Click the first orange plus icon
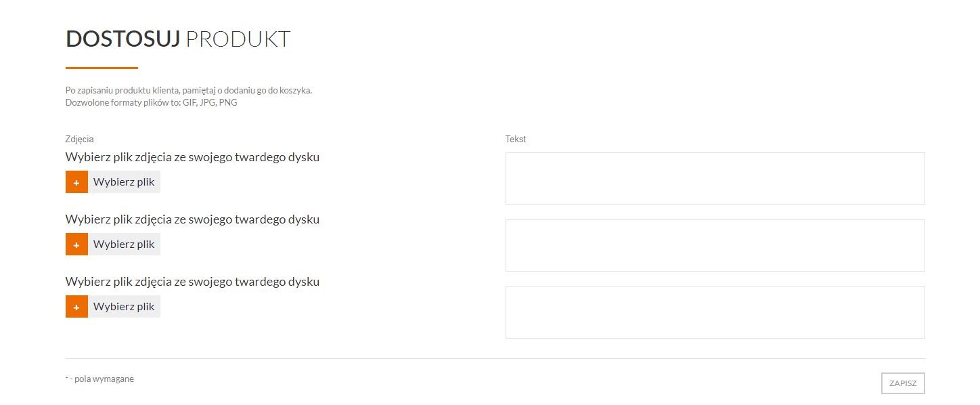980x405 pixels. (76, 182)
